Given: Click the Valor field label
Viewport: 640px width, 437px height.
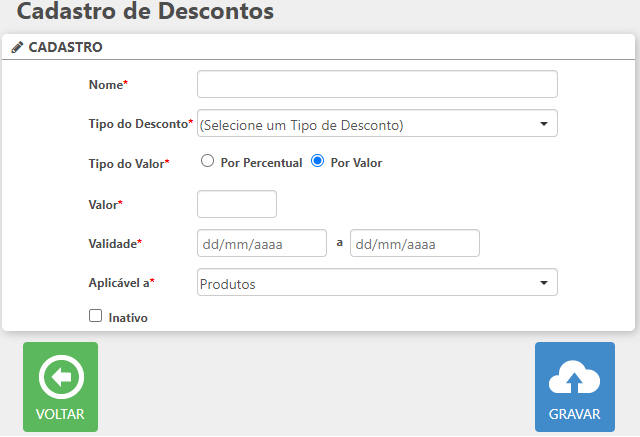Looking at the screenshot, I should (105, 204).
